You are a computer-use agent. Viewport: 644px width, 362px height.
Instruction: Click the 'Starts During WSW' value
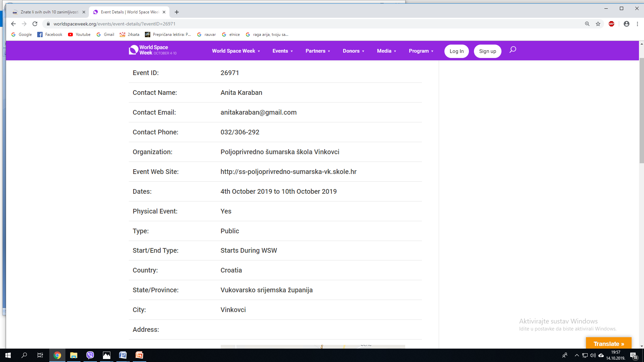[x=249, y=250]
